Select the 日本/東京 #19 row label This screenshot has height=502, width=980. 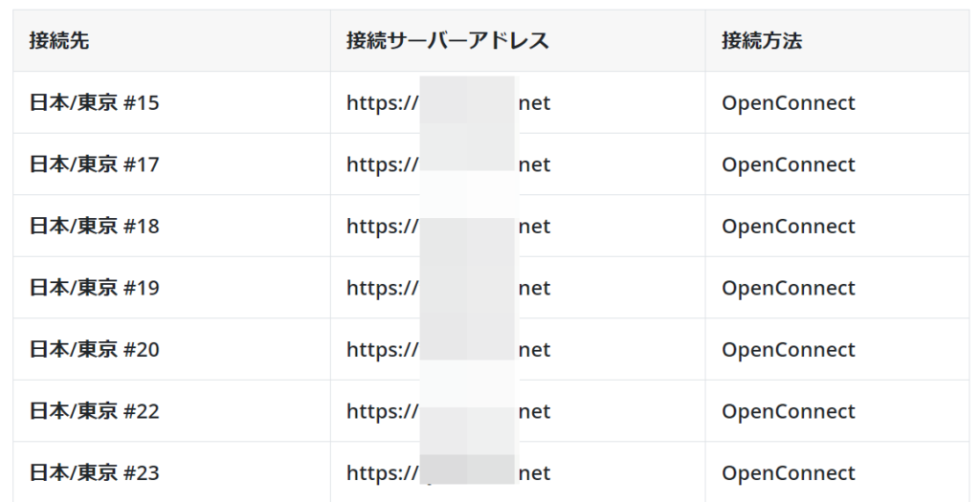[x=95, y=288]
